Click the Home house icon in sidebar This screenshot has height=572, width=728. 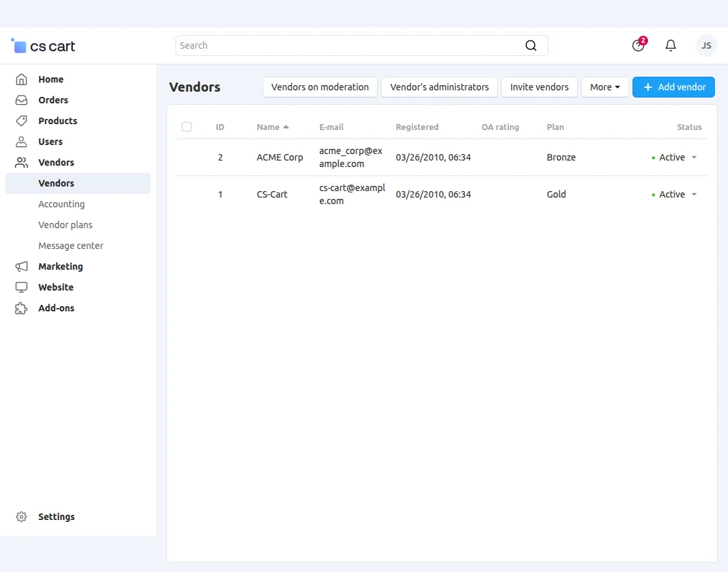(21, 79)
